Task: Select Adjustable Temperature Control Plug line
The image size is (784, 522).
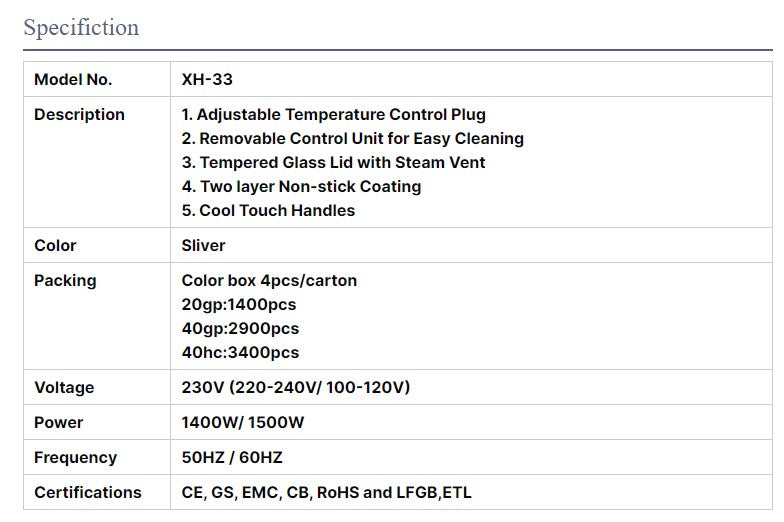Action: (334, 115)
